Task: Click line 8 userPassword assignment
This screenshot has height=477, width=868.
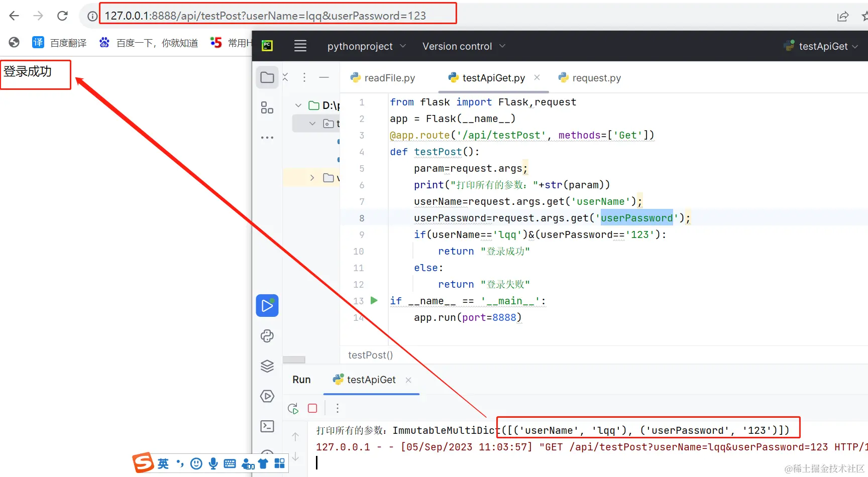Action: point(552,218)
